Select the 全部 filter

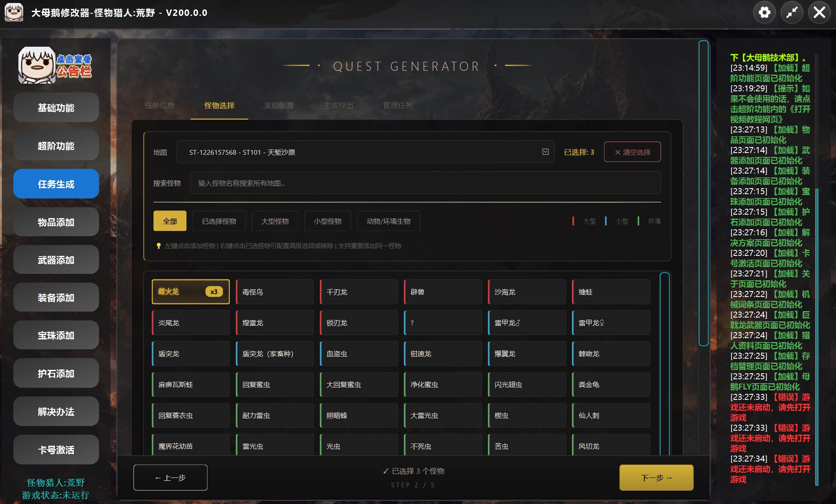click(x=170, y=221)
